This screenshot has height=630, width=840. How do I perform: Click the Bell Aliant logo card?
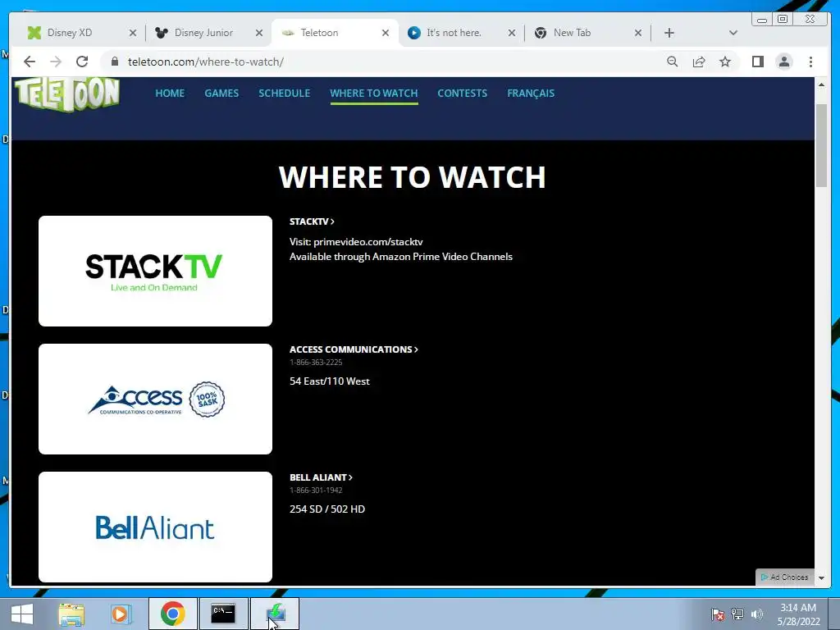155,527
